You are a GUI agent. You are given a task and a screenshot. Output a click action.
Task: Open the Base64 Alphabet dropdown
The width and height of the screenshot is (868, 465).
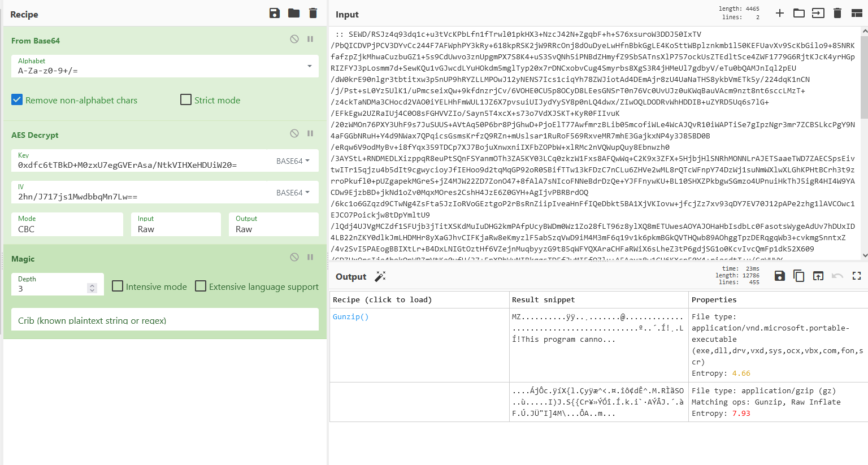[x=165, y=66]
